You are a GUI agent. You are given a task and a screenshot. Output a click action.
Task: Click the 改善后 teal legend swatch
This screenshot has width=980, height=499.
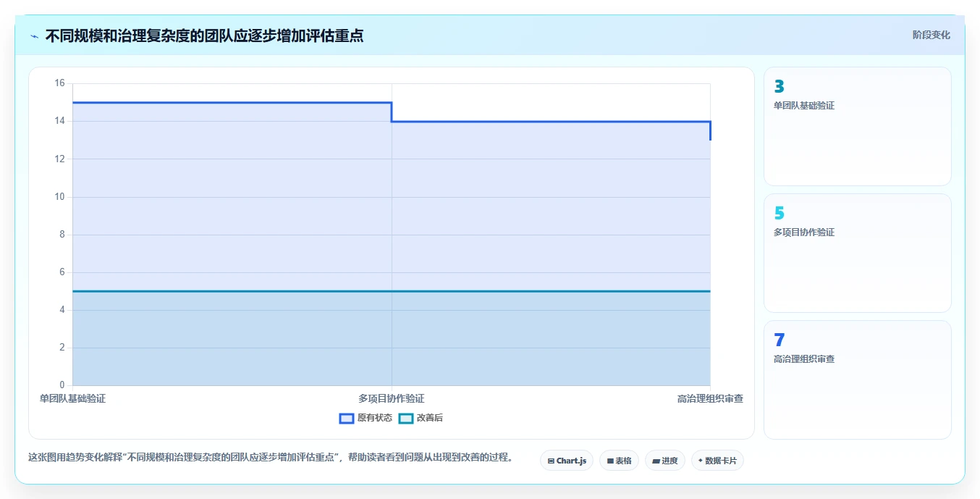coord(406,418)
